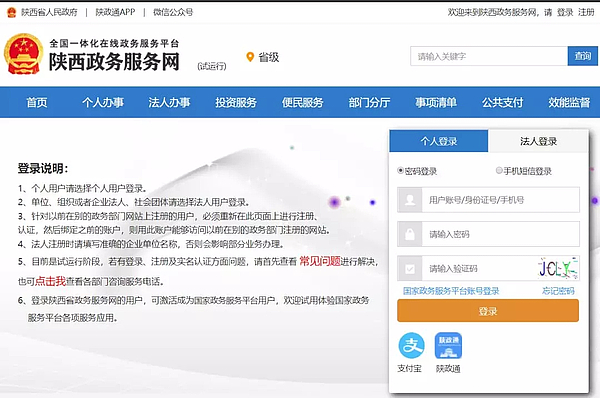Open 事项清单 in the navigation bar
Image resolution: width=600 pixels, height=398 pixels.
[x=436, y=102]
